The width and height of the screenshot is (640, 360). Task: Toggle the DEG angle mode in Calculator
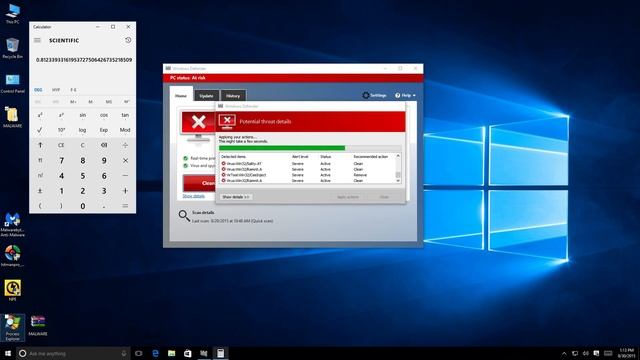(x=38, y=90)
